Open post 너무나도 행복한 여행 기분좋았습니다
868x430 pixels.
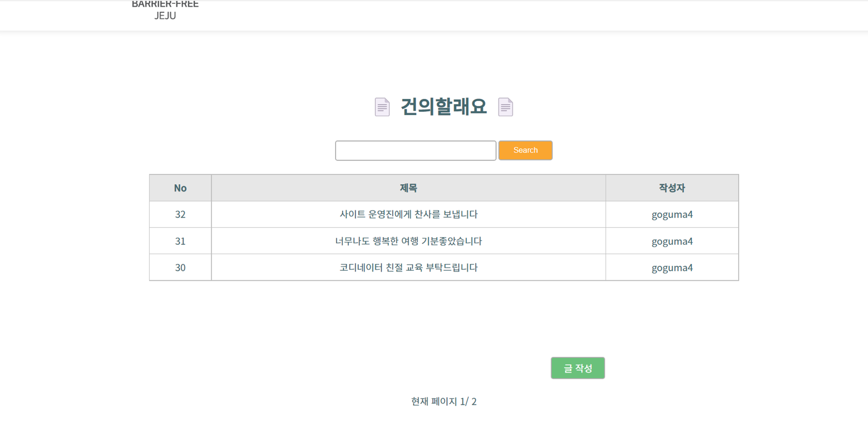point(408,241)
